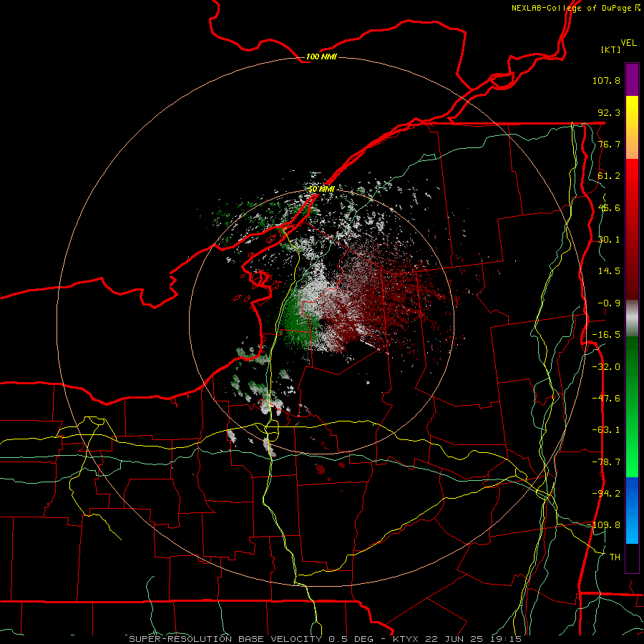Click the light blue segment of color bar
Screen dimensions: 644x644
[632, 528]
